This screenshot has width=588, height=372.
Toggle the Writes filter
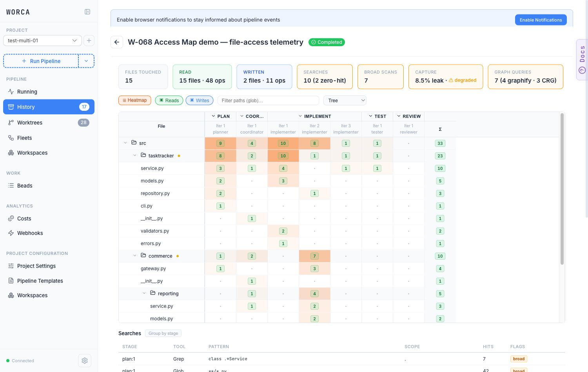coord(200,100)
